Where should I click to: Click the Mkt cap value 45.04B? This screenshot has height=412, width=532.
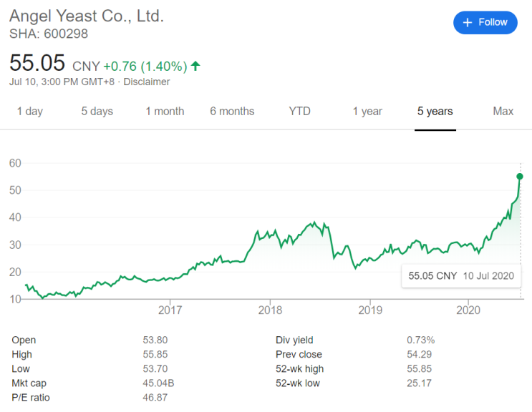tap(158, 383)
